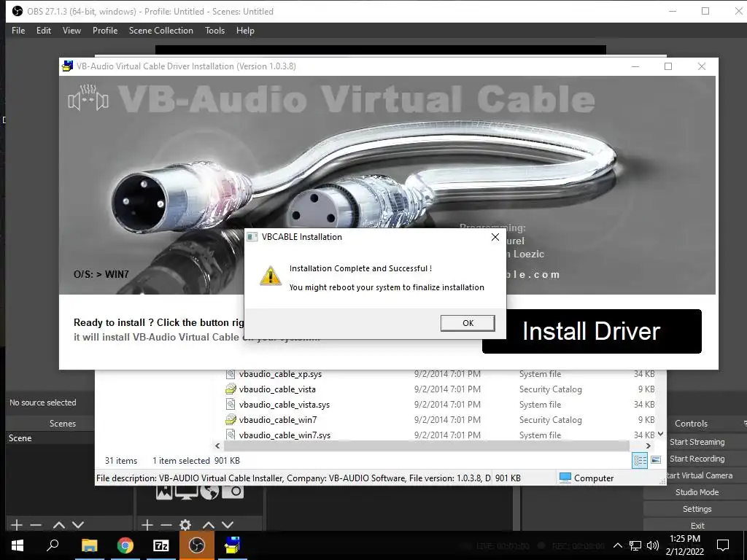747x560 pixels.
Task: Open the OBS Profile menu
Action: pos(105,31)
